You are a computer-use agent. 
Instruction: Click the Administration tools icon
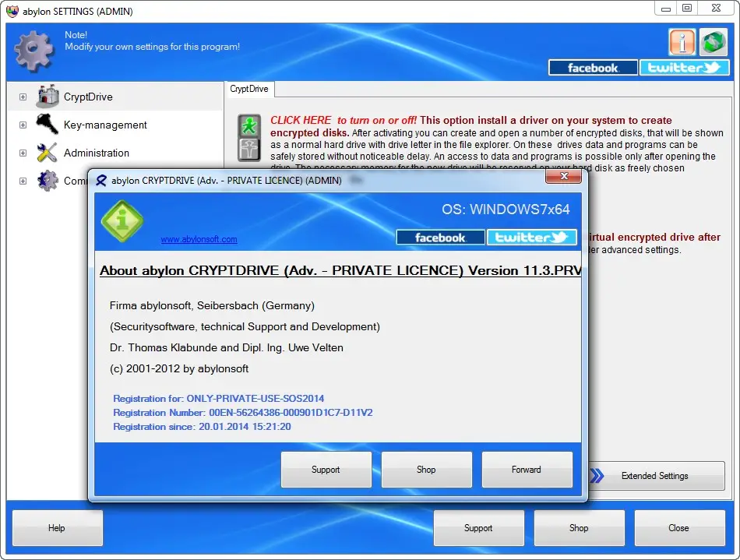tap(48, 153)
